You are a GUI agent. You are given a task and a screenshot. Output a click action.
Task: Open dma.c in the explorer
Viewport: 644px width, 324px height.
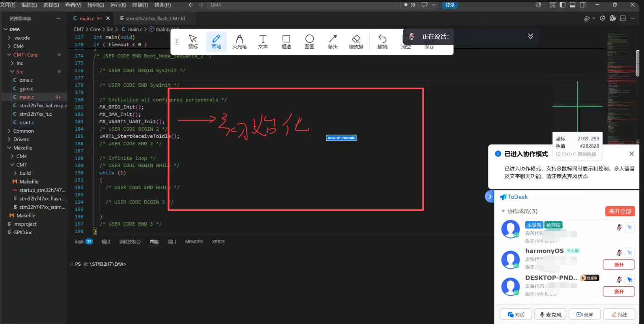click(x=26, y=80)
